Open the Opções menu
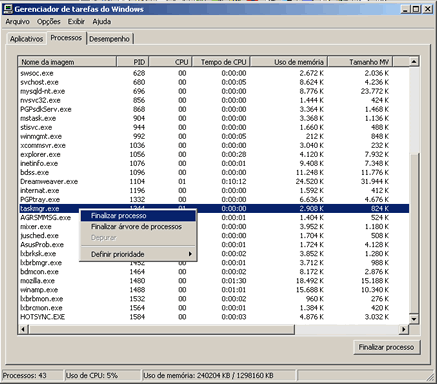The image size is (437, 384). [x=49, y=22]
